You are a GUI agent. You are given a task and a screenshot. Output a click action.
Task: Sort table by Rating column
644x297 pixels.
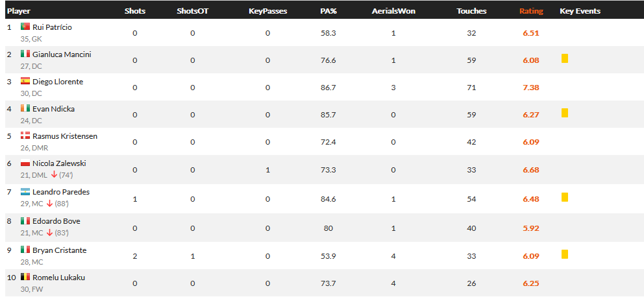pyautogui.click(x=531, y=11)
